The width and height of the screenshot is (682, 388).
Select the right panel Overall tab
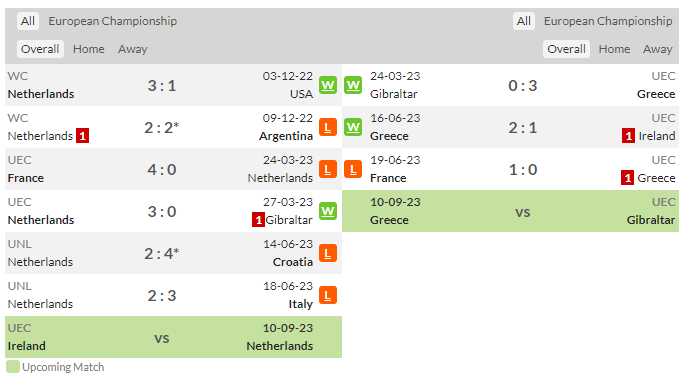[566, 49]
